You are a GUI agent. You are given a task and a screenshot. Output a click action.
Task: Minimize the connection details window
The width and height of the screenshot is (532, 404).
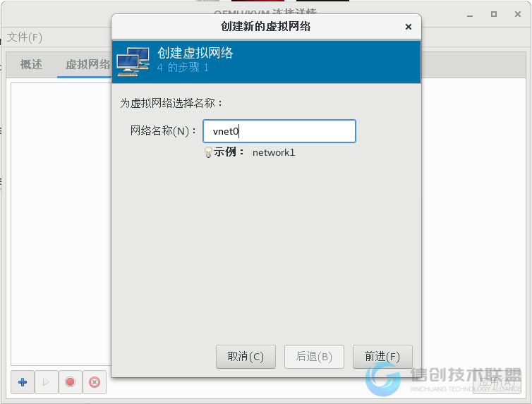470,14
